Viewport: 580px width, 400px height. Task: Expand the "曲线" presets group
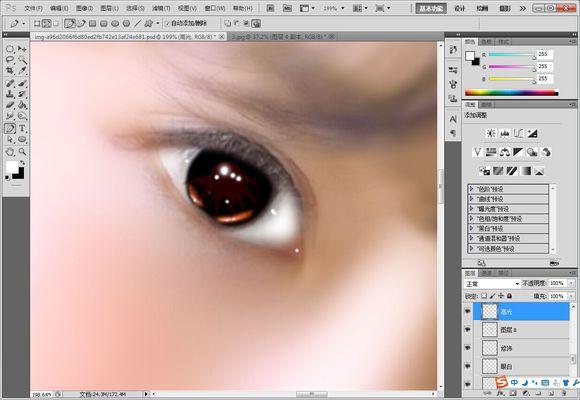pos(471,199)
